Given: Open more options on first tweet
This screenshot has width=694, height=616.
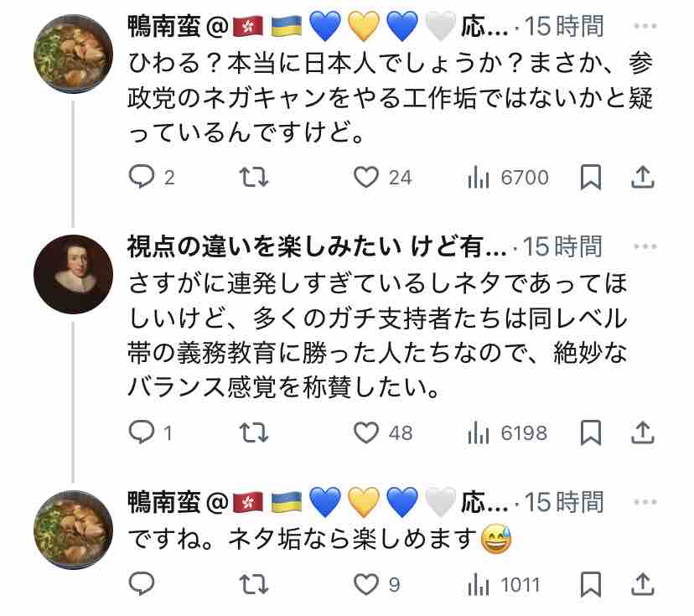Looking at the screenshot, I should pos(645,26).
